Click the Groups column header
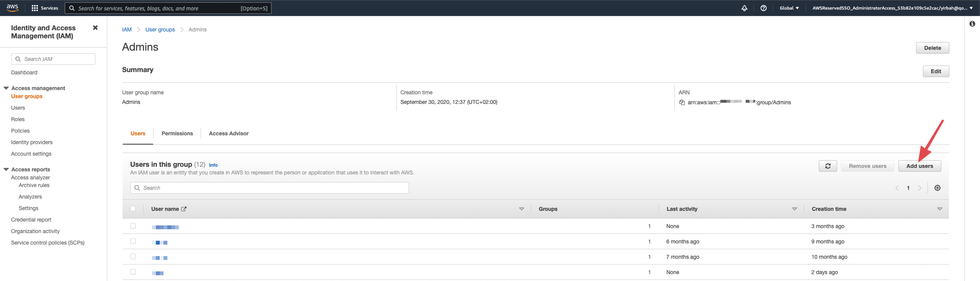This screenshot has height=281, width=980. point(548,209)
